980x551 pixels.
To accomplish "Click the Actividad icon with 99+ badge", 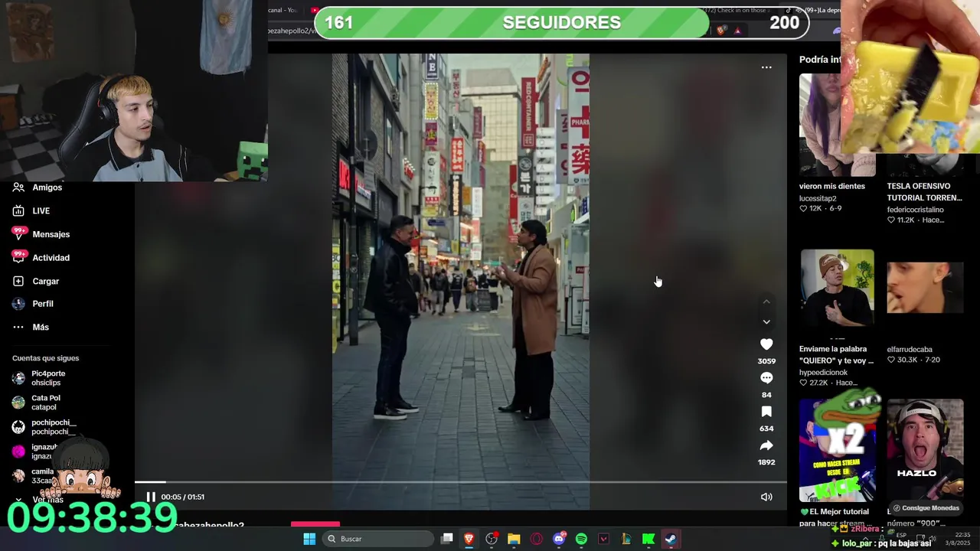I will coord(18,257).
